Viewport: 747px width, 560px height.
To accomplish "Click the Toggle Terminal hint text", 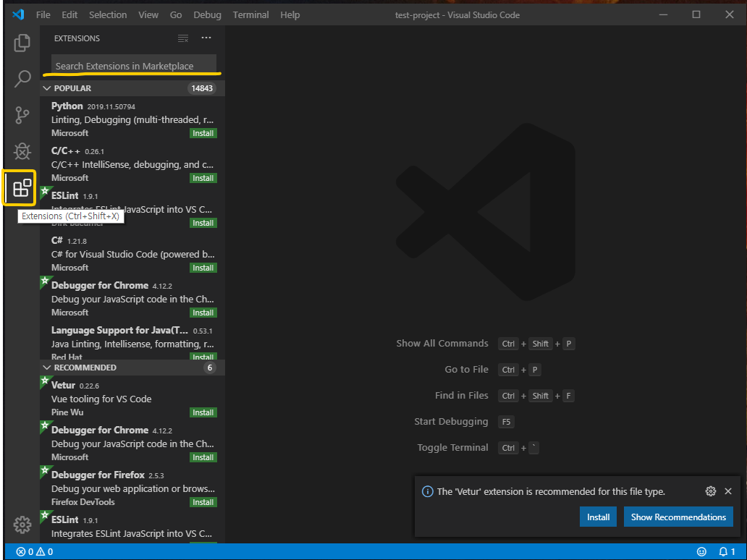I will 452,448.
